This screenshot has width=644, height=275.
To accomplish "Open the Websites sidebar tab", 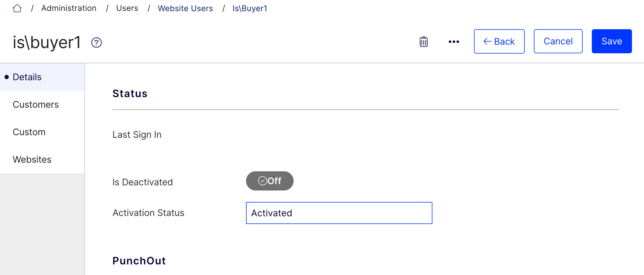I will pyautogui.click(x=42, y=160).
